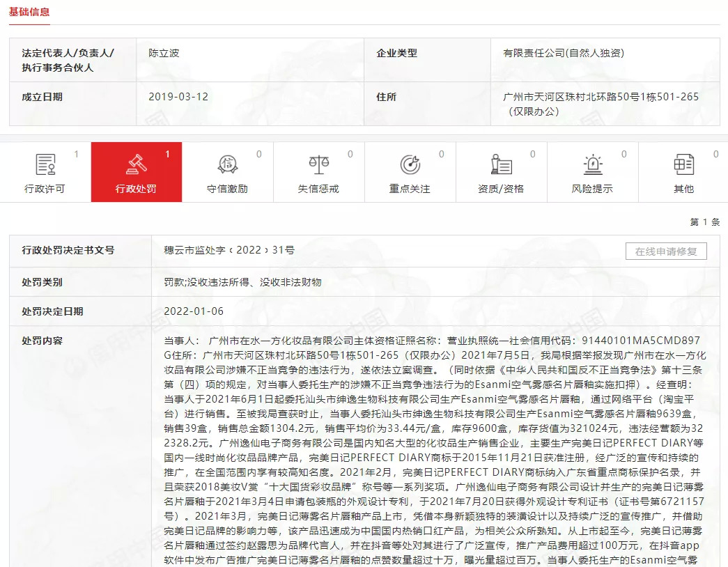Click the establishment date 2019-03-12
Screen dimensions: 728x567
(x=178, y=97)
